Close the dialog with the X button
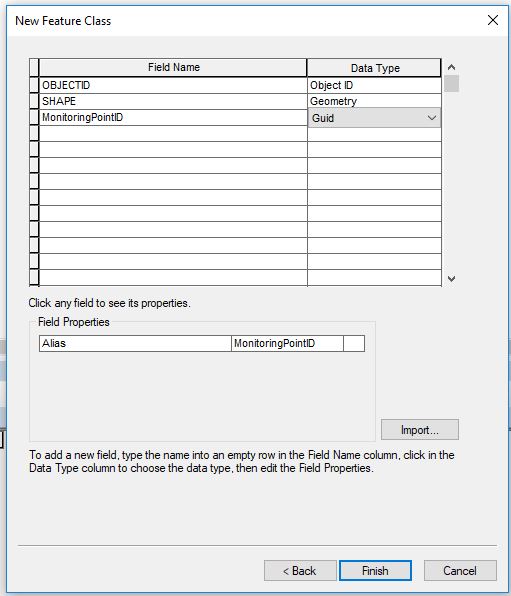This screenshot has width=511, height=596. [493, 20]
